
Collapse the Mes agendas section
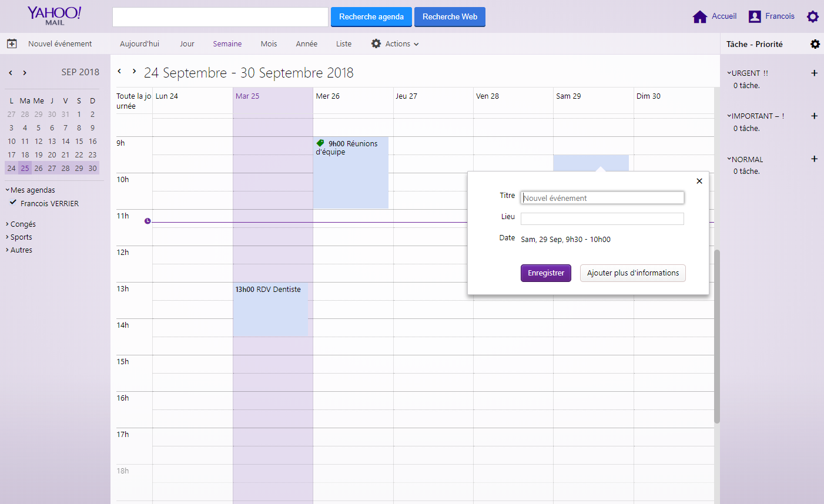click(8, 190)
